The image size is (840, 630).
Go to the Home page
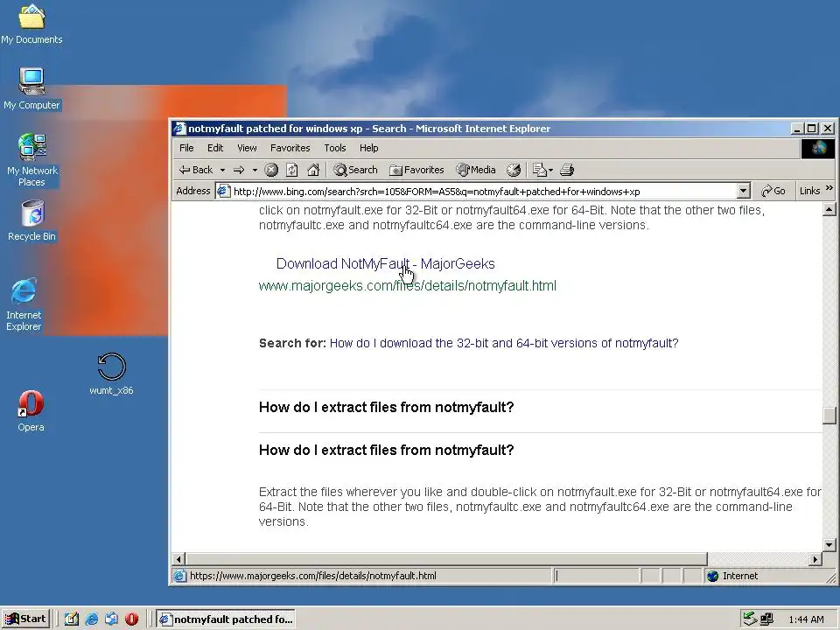point(313,170)
